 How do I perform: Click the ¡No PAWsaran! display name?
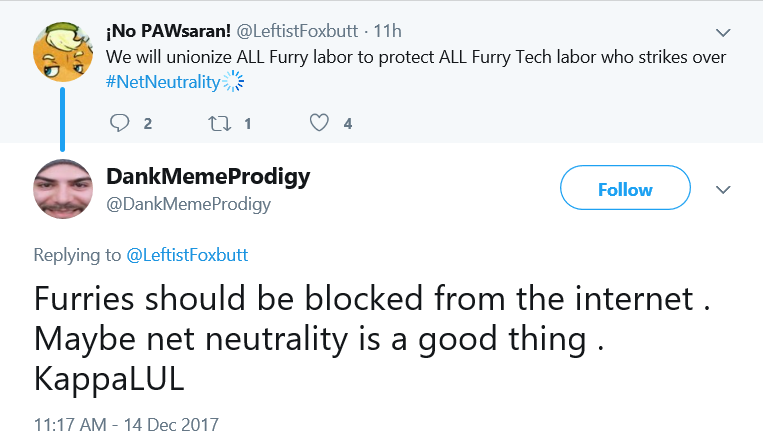[168, 31]
